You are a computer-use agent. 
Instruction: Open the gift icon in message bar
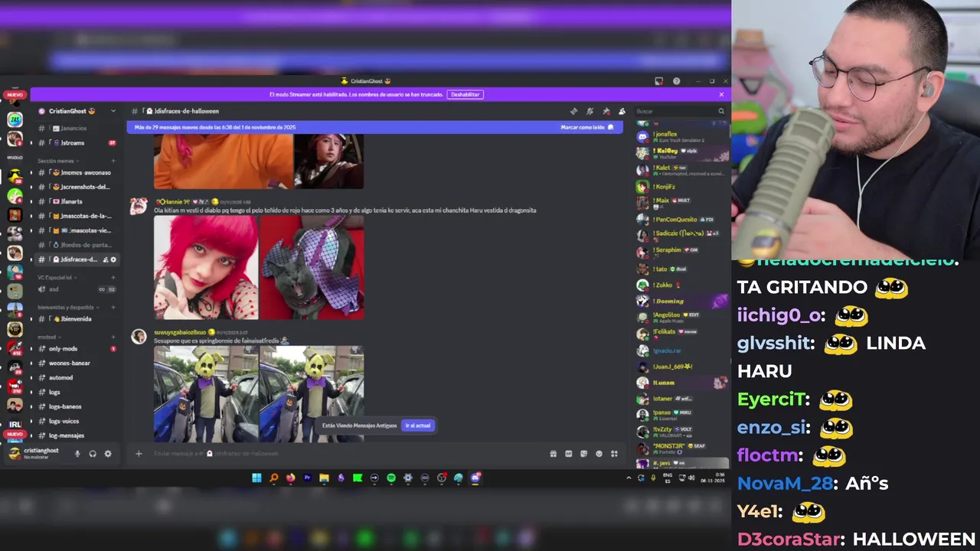[x=553, y=454]
